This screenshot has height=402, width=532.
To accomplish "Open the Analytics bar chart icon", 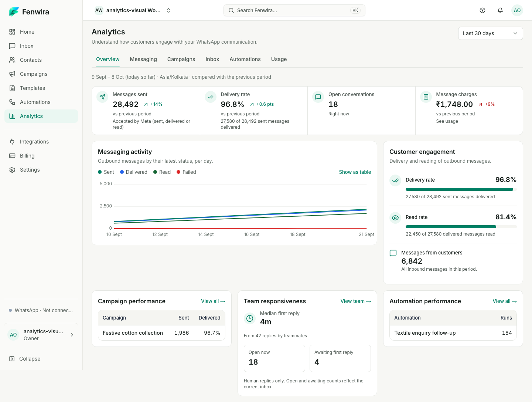I will (12, 116).
